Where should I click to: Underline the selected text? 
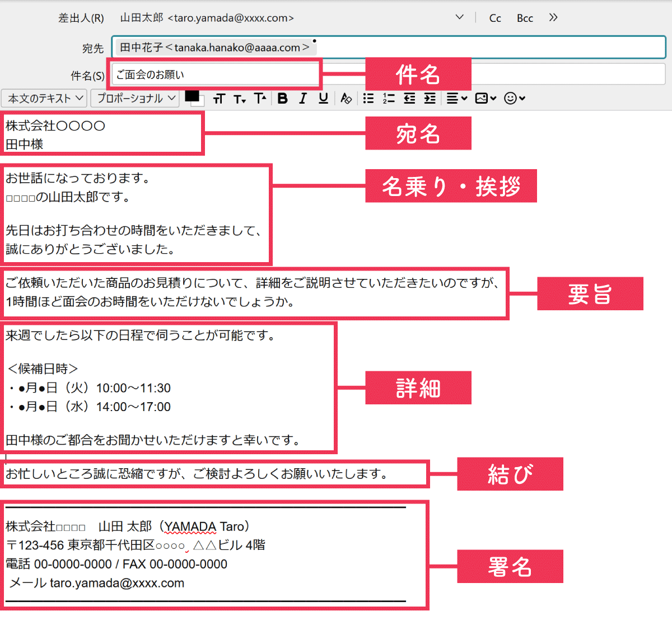tap(323, 98)
